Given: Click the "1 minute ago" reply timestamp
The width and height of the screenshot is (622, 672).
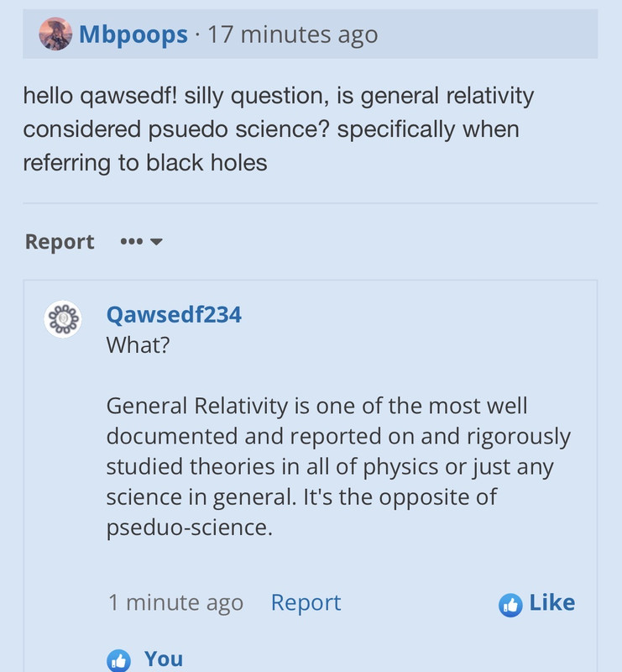Looking at the screenshot, I should coord(175,602).
